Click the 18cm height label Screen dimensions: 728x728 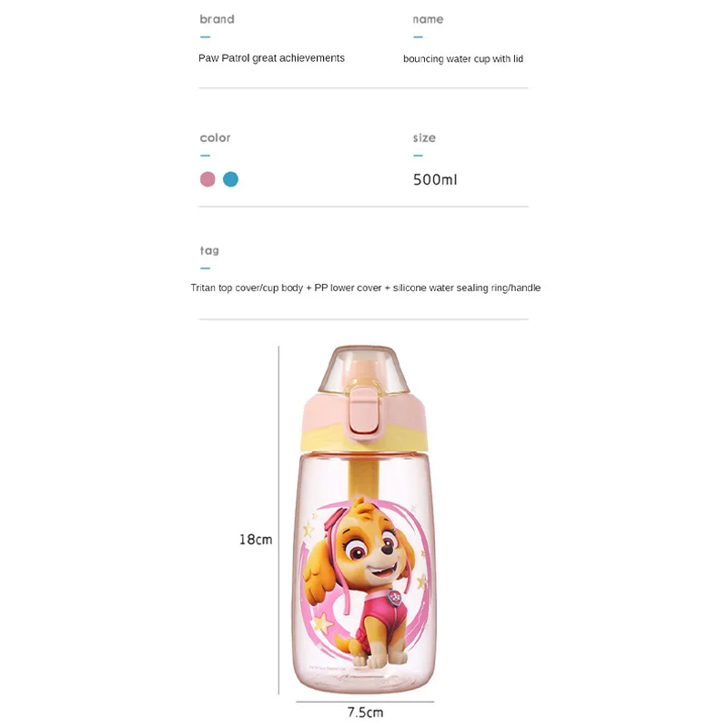(256, 540)
